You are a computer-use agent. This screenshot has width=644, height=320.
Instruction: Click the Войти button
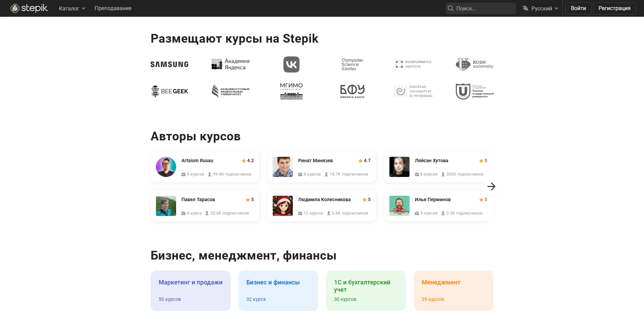(578, 8)
